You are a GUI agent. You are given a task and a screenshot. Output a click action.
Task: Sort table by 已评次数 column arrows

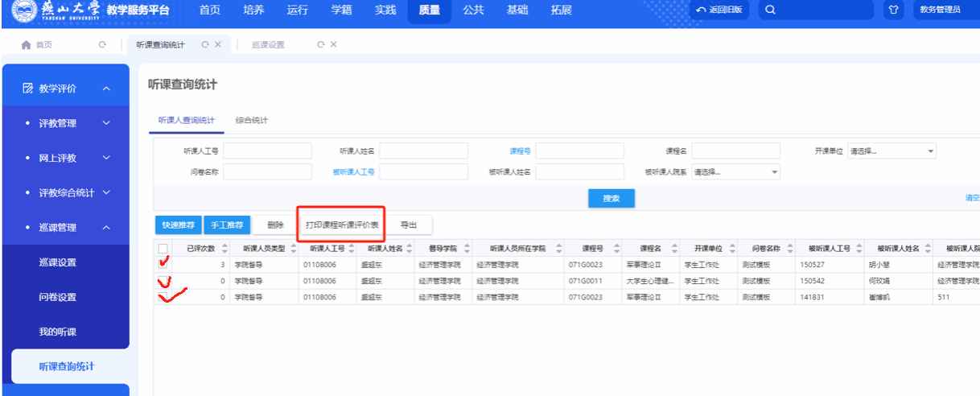pyautogui.click(x=224, y=249)
